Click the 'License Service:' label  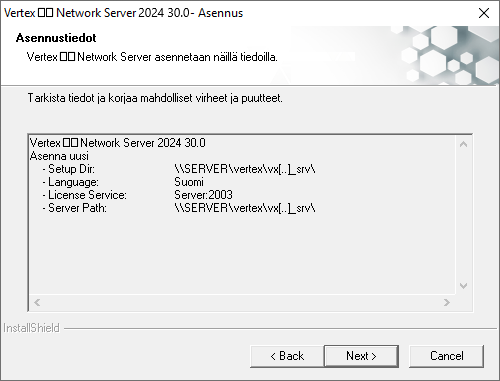[x=87, y=195]
